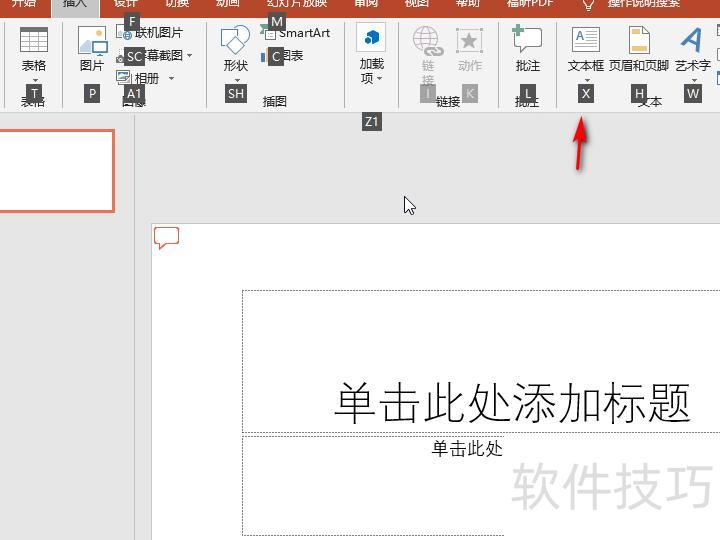Click the lightbulb Tell Me icon
Screen dimensions: 720x540
point(588,5)
